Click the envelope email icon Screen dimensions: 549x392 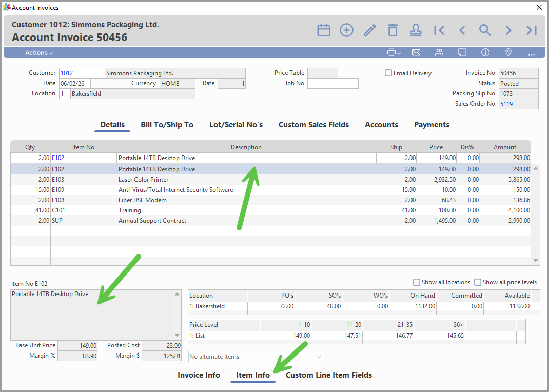click(x=416, y=52)
